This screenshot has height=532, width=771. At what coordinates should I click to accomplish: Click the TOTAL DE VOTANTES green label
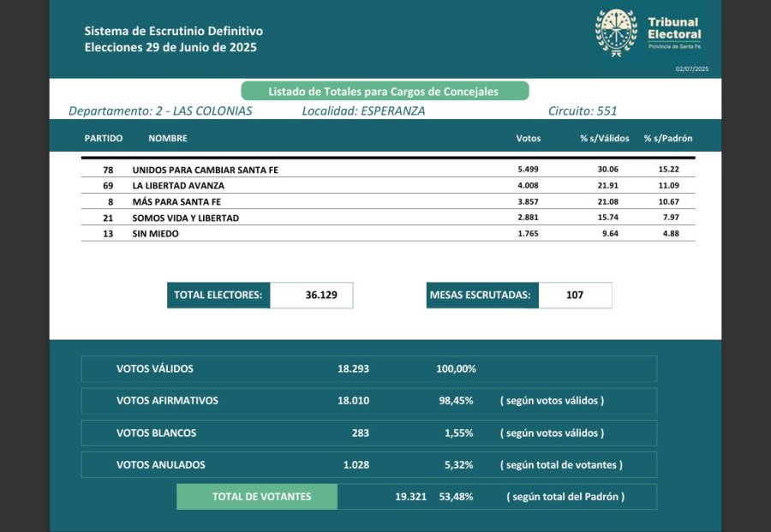click(257, 497)
